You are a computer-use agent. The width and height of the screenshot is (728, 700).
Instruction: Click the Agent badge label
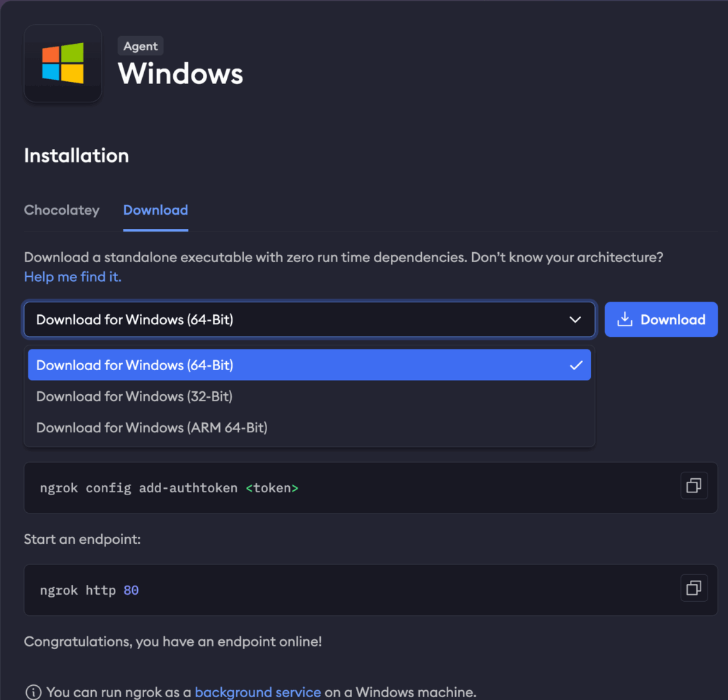click(x=141, y=46)
